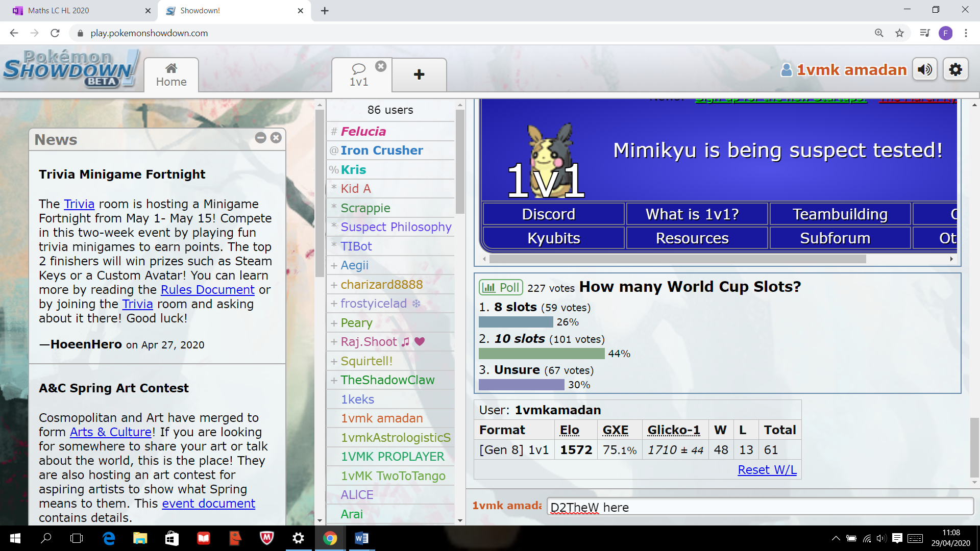980x551 pixels.
Task: Close the News panel
Action: (276, 138)
